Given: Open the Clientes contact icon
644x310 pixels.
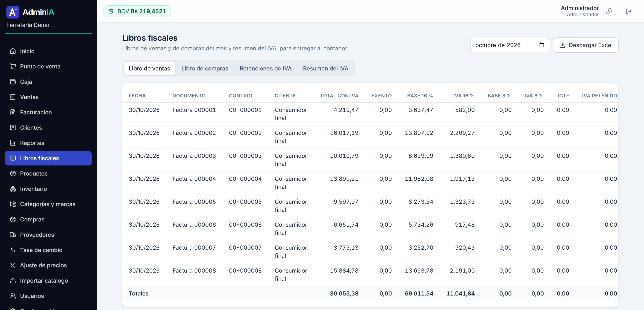Looking at the screenshot, I should click(13, 127).
